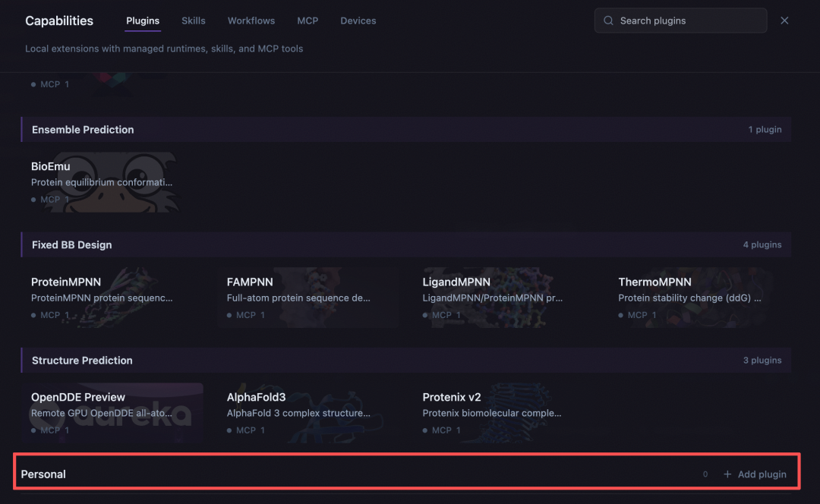Click the MCP 1 badge under BioEmu
The width and height of the screenshot is (820, 504).
click(x=50, y=200)
